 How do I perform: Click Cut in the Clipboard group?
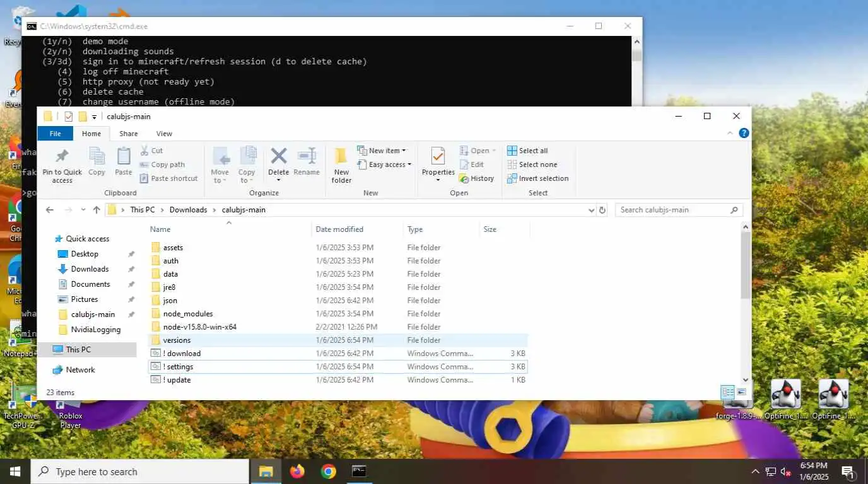pos(151,151)
